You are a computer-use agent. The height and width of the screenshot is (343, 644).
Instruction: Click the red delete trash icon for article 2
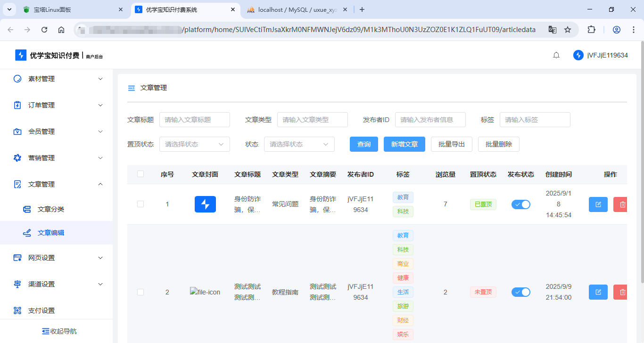[x=621, y=292]
